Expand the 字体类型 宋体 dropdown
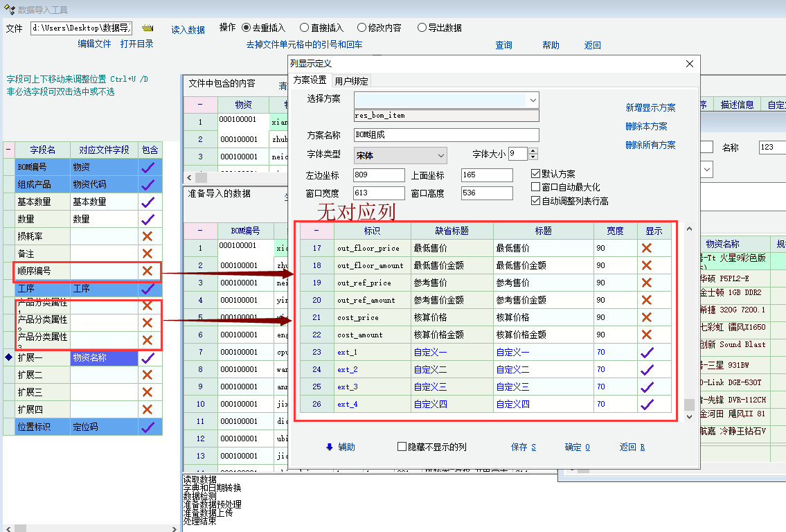The height and width of the screenshot is (532, 786). pos(441,155)
